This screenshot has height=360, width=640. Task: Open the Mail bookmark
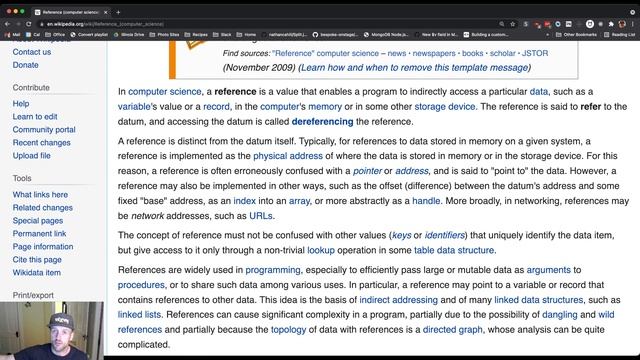click(x=12, y=35)
